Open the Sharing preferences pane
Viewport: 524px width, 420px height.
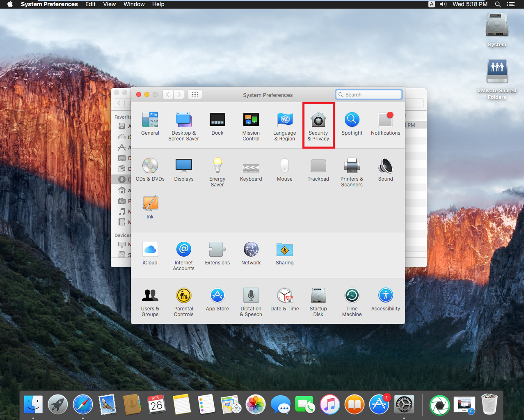coord(285,253)
